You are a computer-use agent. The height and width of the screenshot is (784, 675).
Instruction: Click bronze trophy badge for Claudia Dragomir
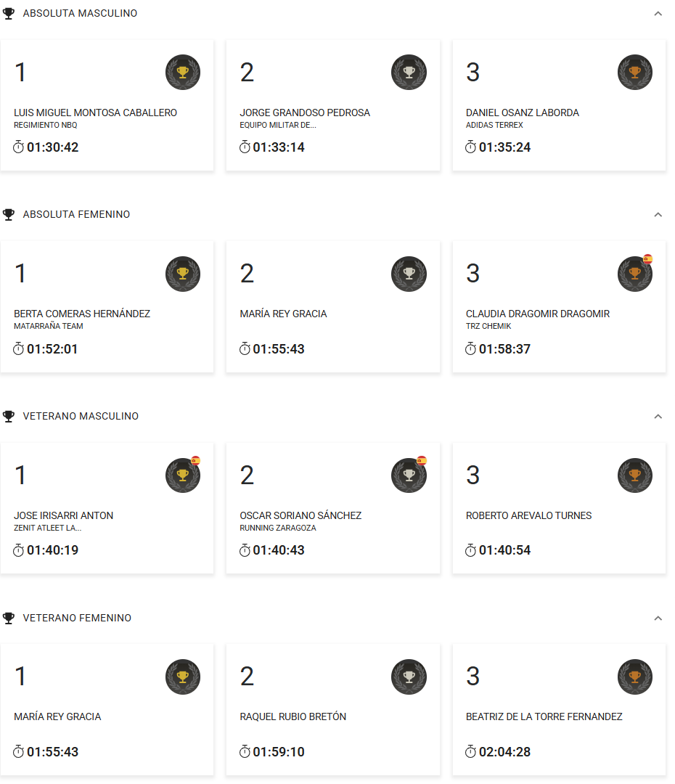pos(635,274)
